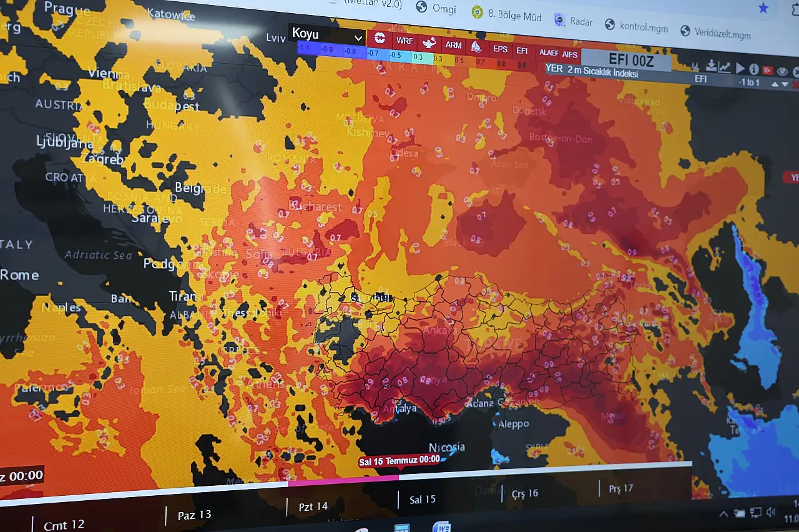This screenshot has width=799, height=532.
Task: Remove the EFI layer with red X
Action: coord(795,85)
